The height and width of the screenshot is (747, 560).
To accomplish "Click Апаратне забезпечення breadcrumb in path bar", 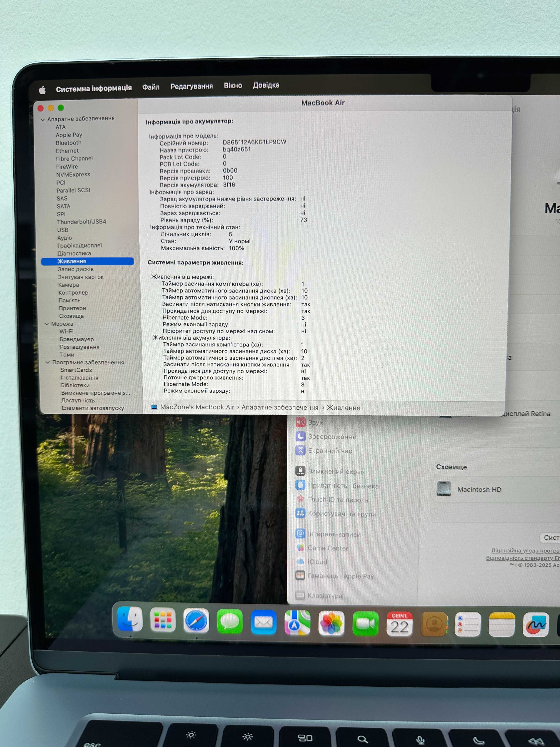I will [280, 408].
